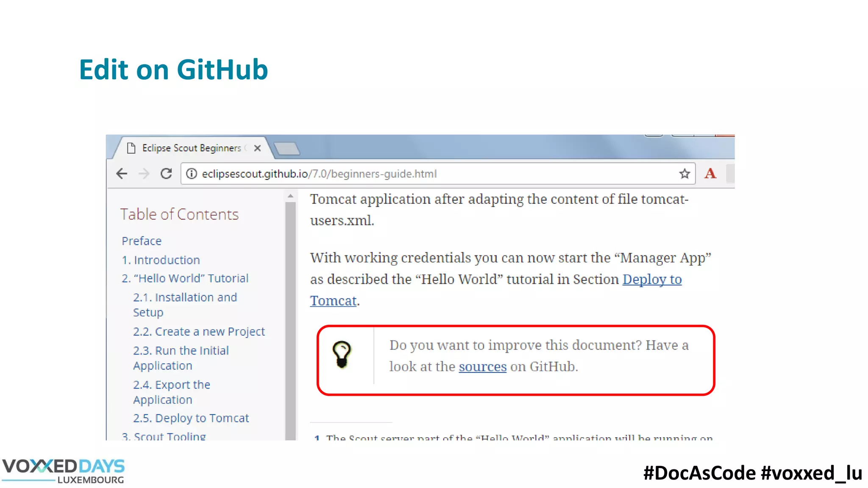Bookmark the page with the star icon

point(684,174)
